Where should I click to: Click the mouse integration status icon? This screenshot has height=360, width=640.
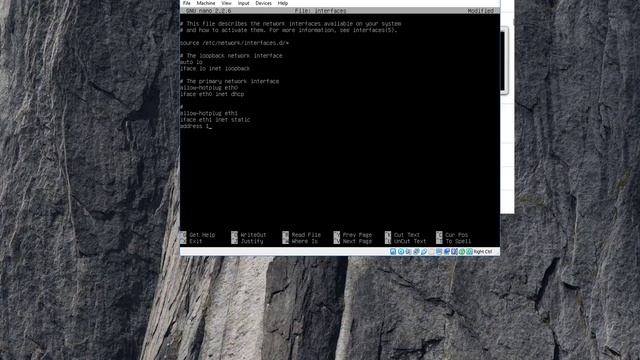[x=462, y=251]
